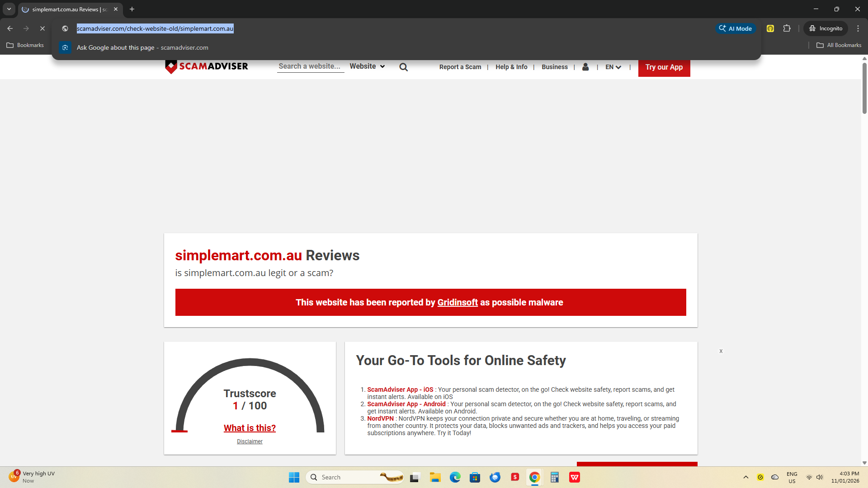Click the Search a website input field
This screenshot has height=488, width=868.
(311, 66)
